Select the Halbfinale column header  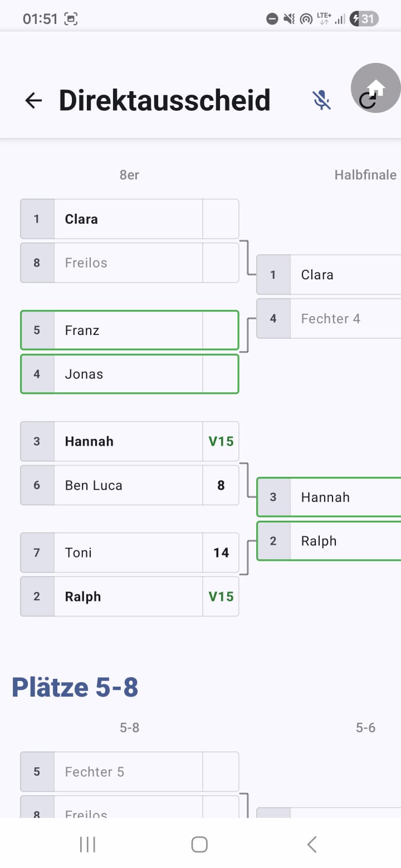coord(365,175)
